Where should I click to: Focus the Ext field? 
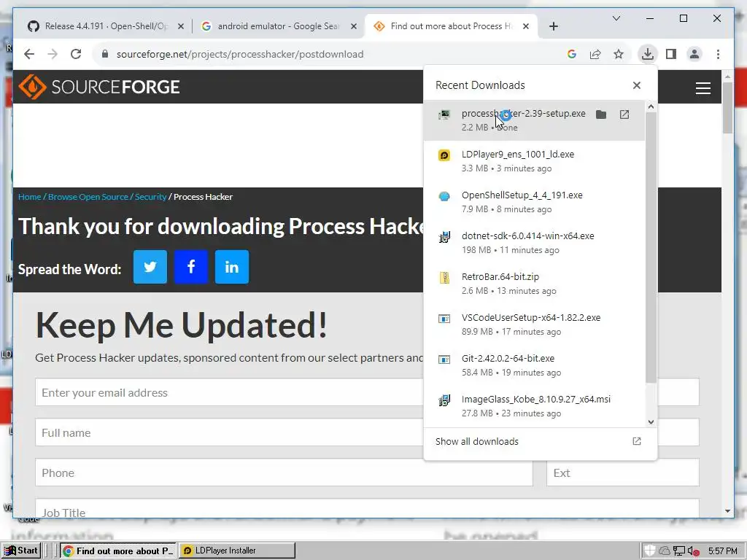[623, 472]
